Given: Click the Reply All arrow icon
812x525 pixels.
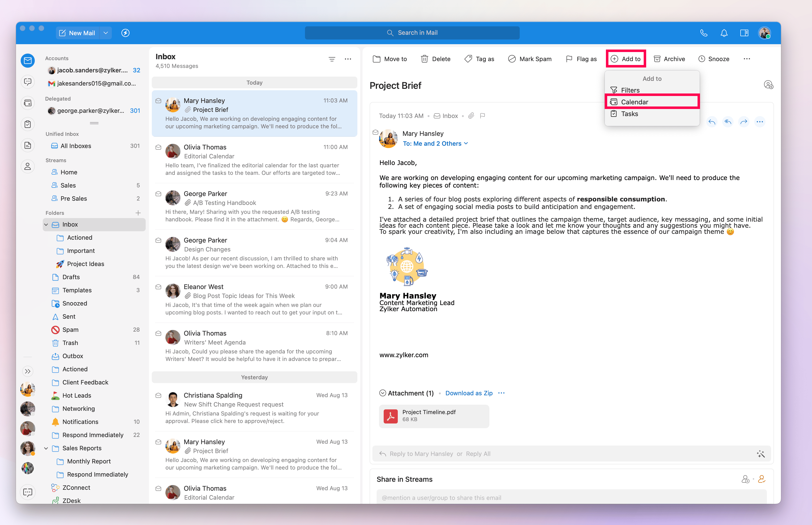Looking at the screenshot, I should tap(728, 122).
